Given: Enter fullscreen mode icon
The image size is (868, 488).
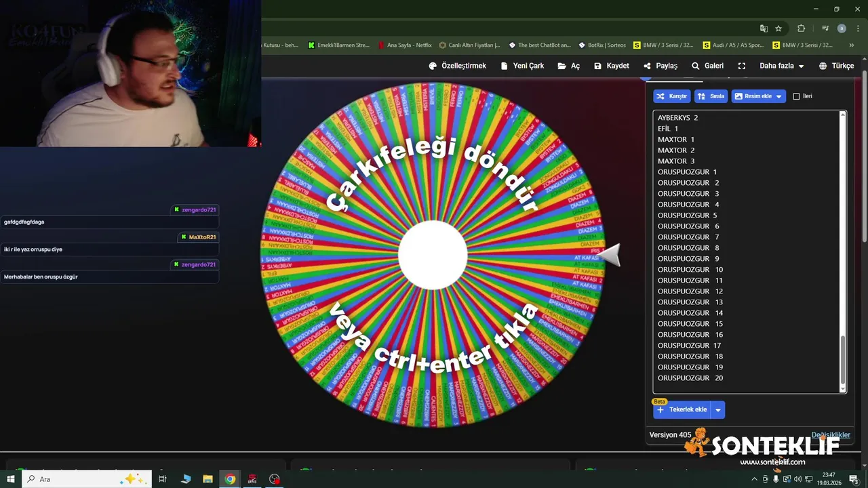Looking at the screenshot, I should (742, 66).
